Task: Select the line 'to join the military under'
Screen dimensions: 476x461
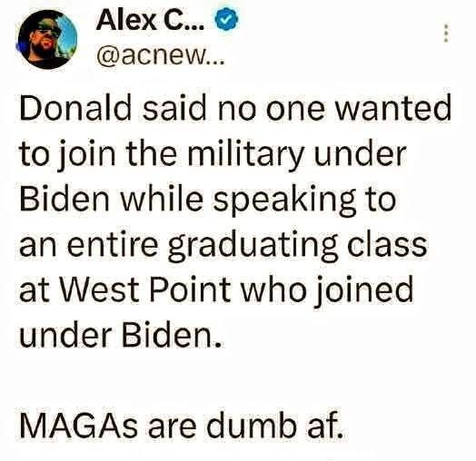Action: click(x=213, y=153)
